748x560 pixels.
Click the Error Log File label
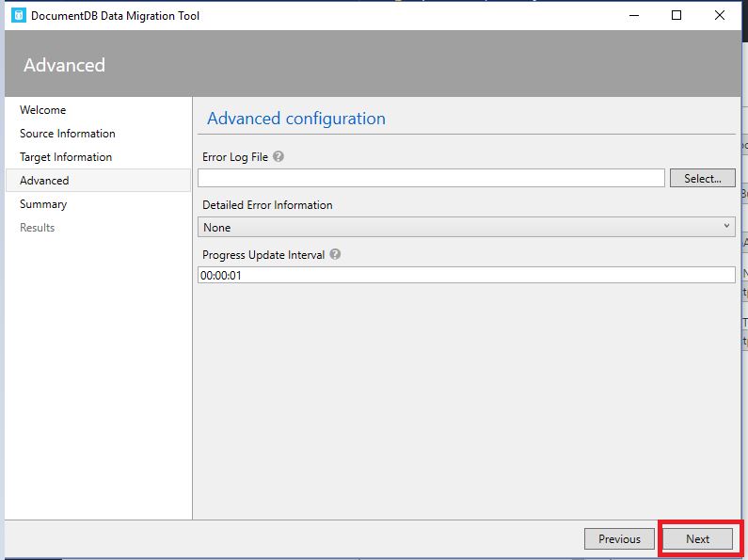235,157
